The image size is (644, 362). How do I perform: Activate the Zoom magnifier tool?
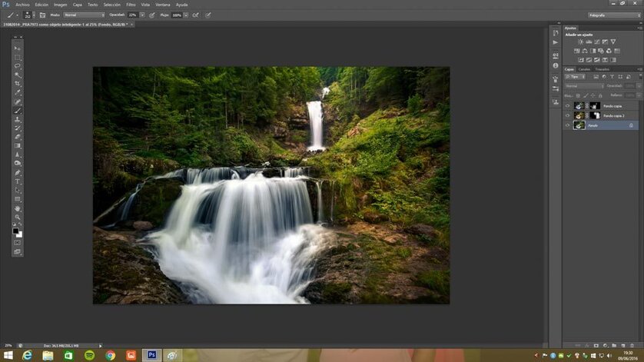[x=18, y=218]
